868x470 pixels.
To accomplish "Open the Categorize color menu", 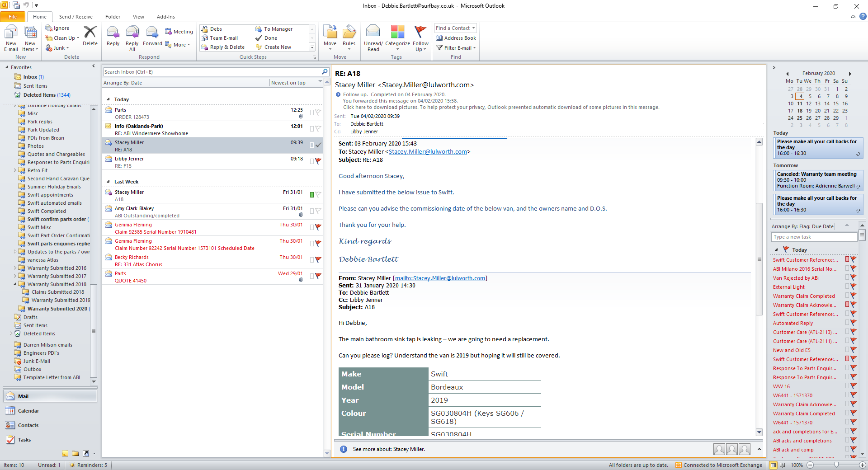I will click(x=397, y=38).
